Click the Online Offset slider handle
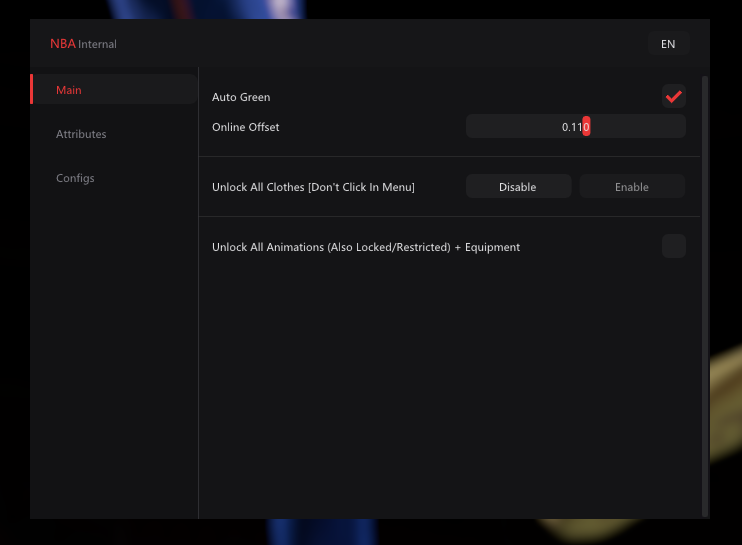The image size is (742, 545). (x=586, y=126)
